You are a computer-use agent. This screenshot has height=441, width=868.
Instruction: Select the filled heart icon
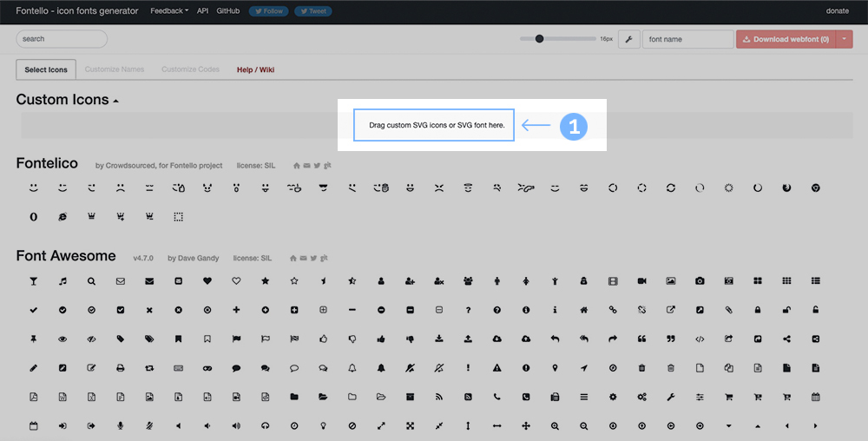pyautogui.click(x=207, y=281)
